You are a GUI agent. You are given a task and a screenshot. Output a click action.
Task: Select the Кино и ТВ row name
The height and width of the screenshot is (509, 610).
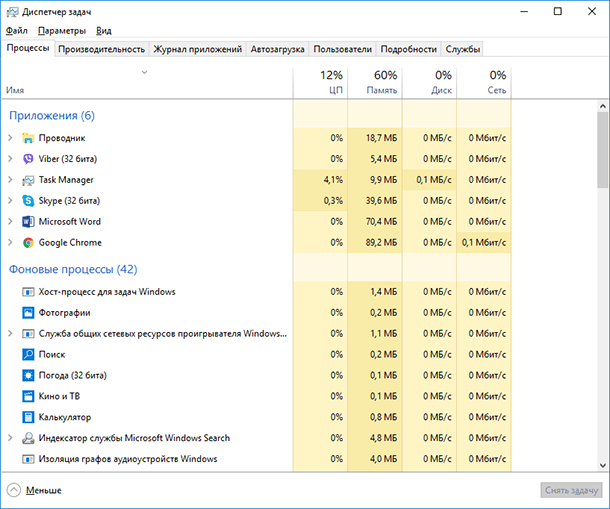tap(59, 396)
